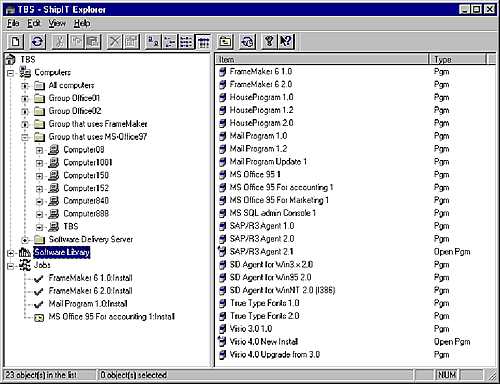Image resolution: width=500 pixels, height=384 pixels.
Task: Click the Up One Level folder icon
Action: pyautogui.click(x=226, y=42)
